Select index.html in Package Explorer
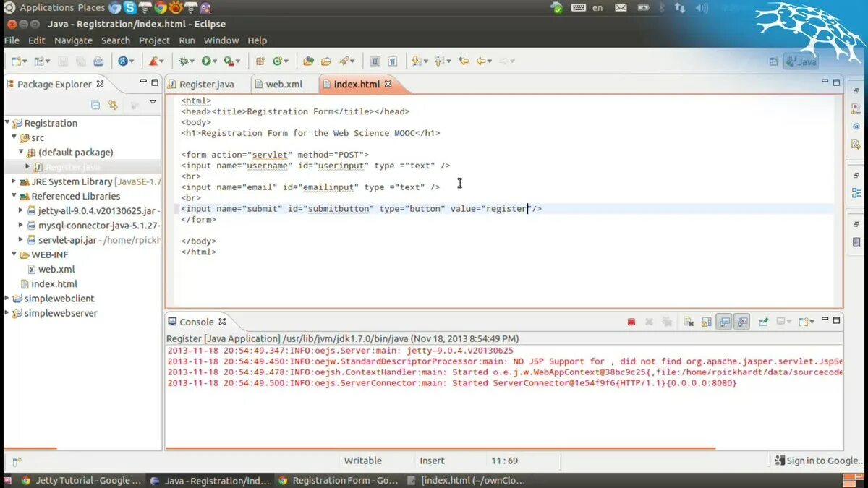 coord(54,283)
